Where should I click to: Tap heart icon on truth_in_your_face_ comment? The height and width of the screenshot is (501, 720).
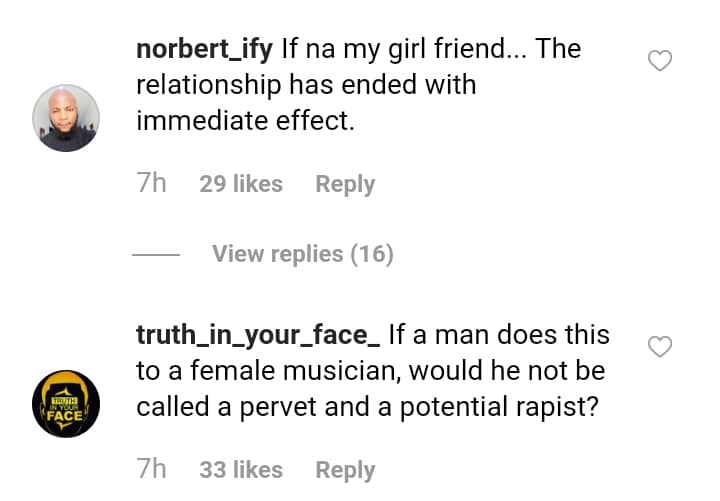pos(660,346)
